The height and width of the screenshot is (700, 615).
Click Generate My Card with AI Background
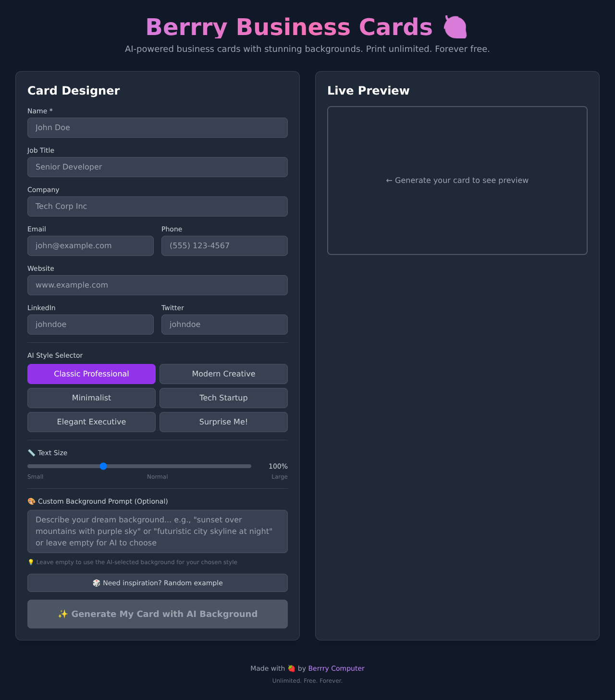[x=157, y=614]
